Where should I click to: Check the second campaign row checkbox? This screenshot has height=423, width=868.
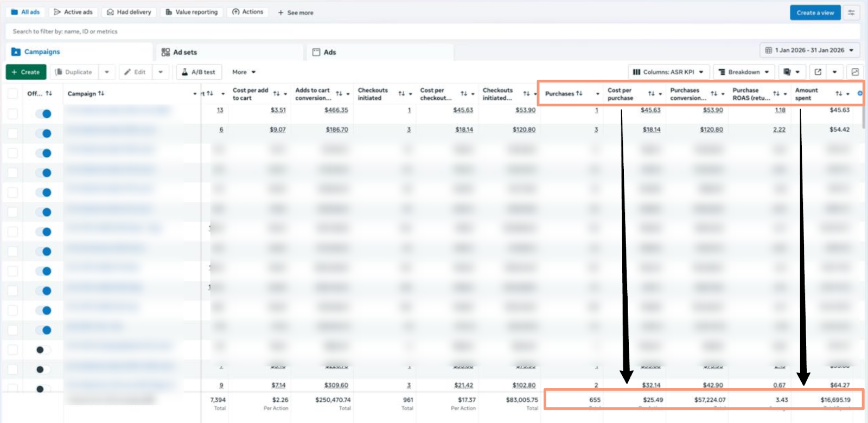[12, 133]
